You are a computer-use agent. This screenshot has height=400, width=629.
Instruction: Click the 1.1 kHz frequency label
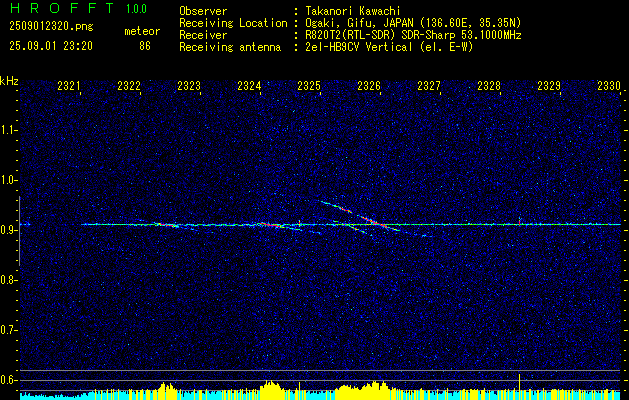(8, 130)
